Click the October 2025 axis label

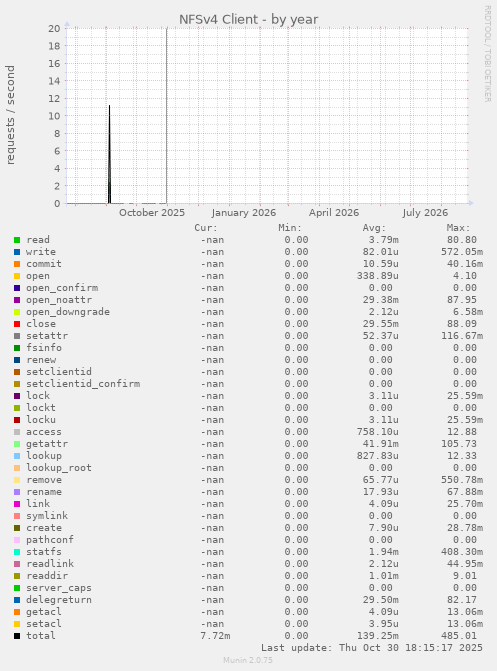[152, 213]
